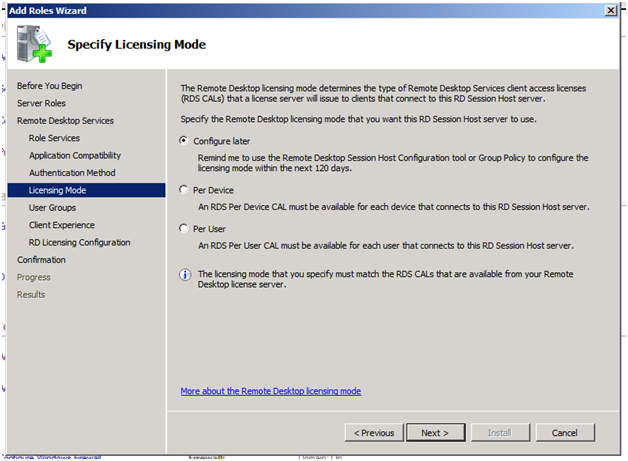Open the Application Compatibility step

click(75, 155)
